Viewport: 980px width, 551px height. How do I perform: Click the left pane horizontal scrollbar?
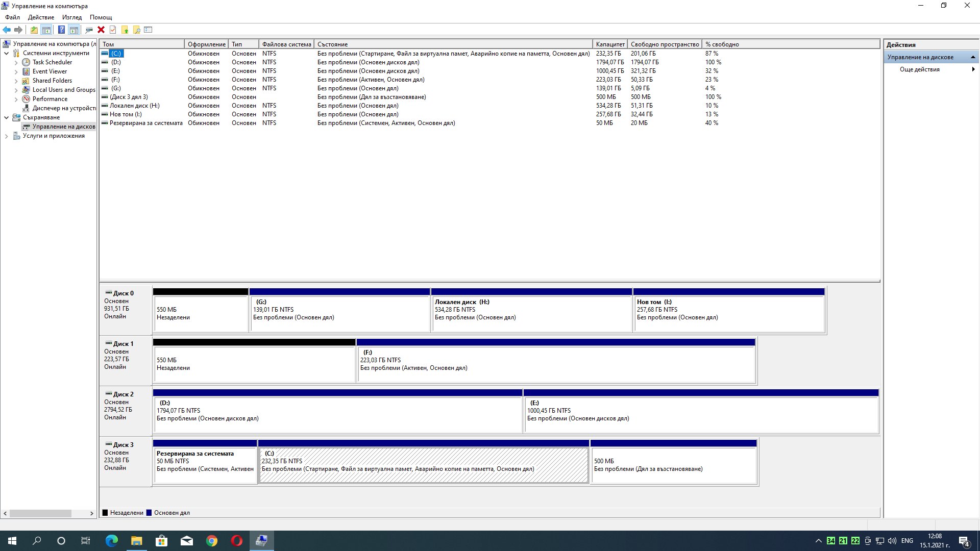pyautogui.click(x=41, y=513)
